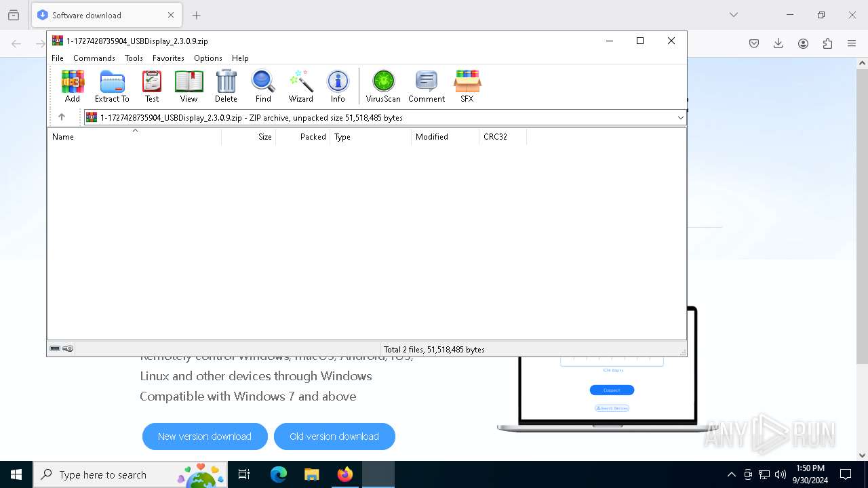This screenshot has height=488, width=868.
Task: Click the page scrollbar down arrow
Action: [x=862, y=455]
